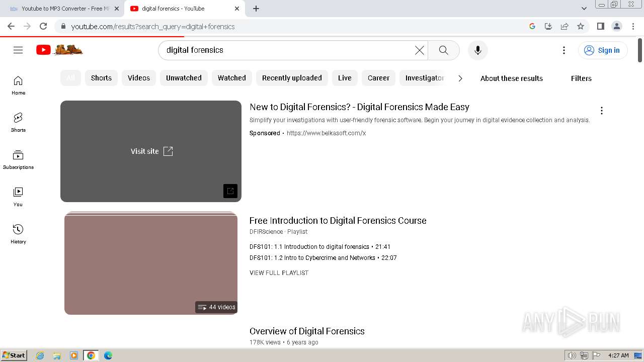
Task: Select the Recently uploaded chip
Action: pos(292,78)
